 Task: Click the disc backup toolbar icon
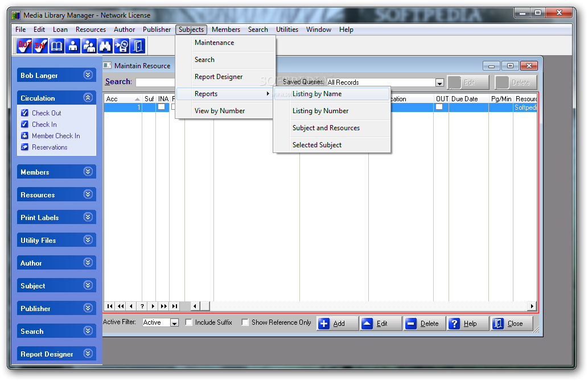121,46
